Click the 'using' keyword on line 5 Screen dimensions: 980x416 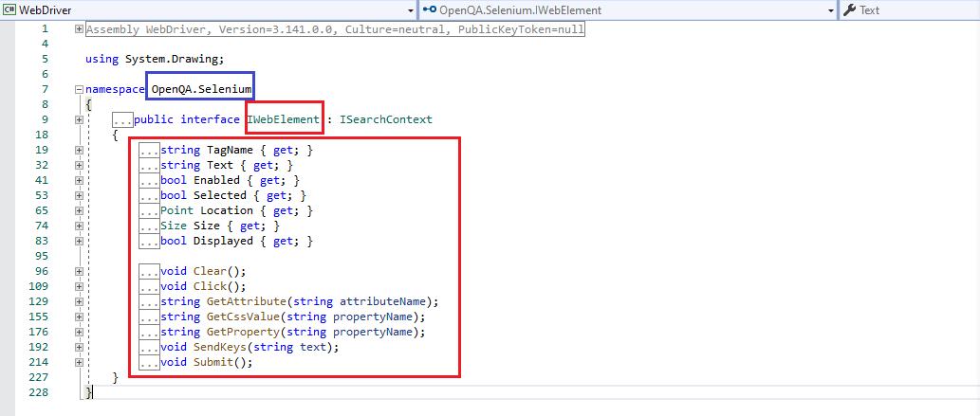pyautogui.click(x=102, y=59)
